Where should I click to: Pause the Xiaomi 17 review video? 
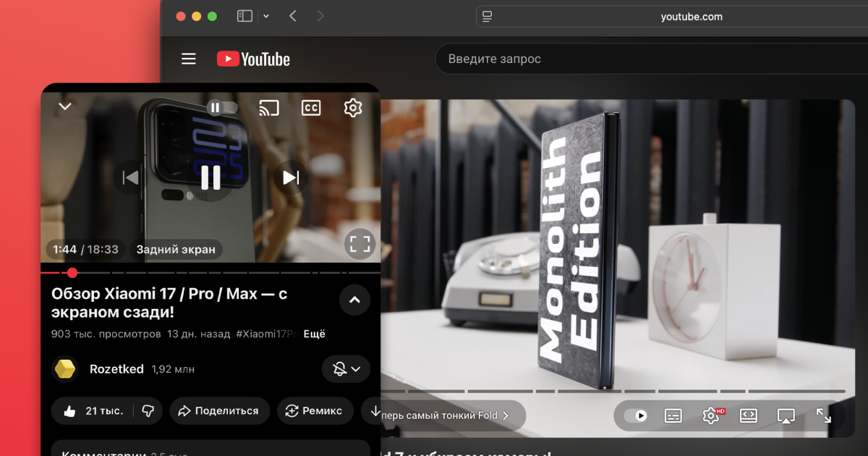tap(210, 177)
